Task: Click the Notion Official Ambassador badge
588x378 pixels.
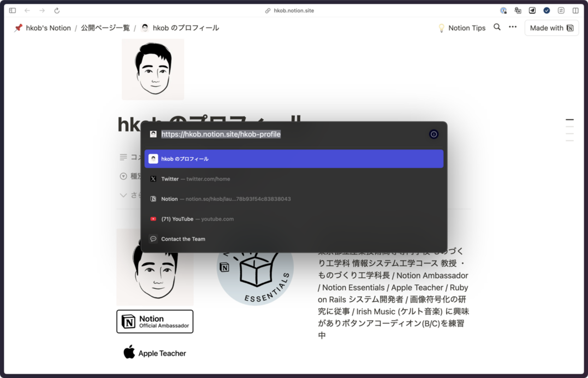Action: point(155,321)
